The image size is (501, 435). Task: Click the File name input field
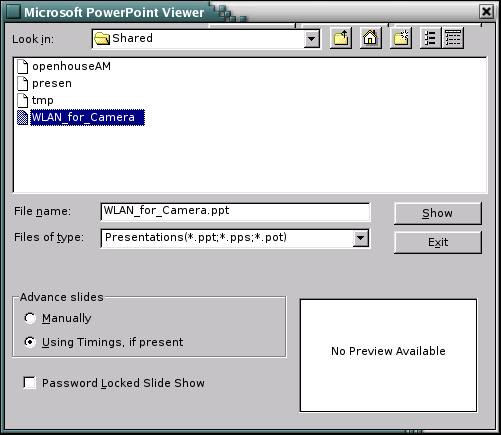tap(235, 212)
